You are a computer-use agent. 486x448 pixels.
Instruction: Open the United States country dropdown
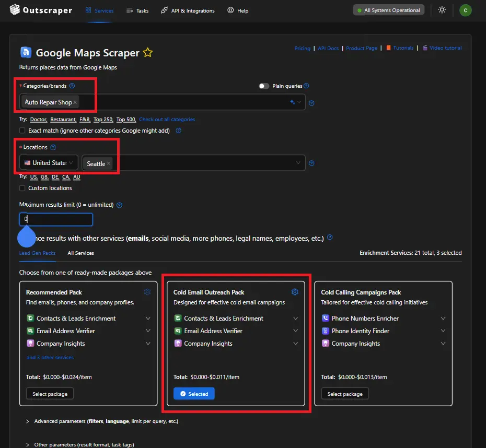coord(49,163)
